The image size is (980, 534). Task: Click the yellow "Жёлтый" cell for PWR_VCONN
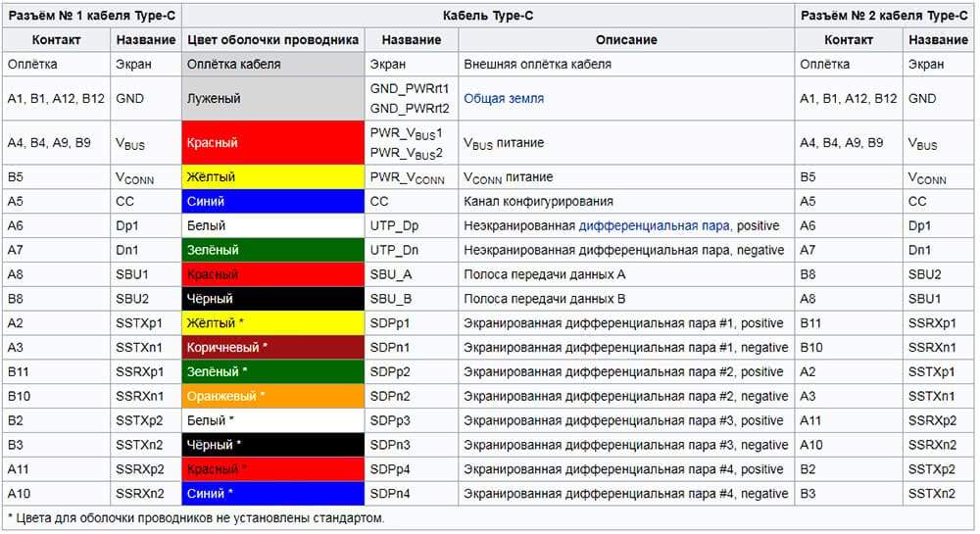coord(272,177)
